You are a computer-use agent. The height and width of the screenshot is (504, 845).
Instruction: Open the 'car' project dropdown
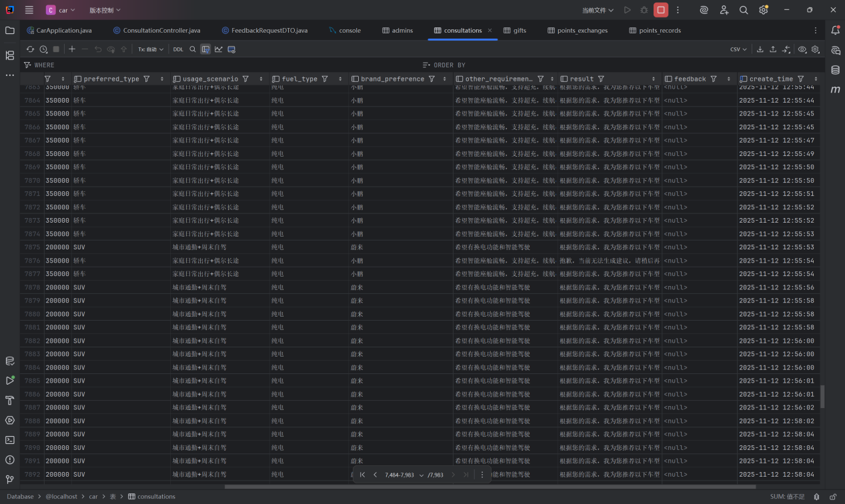point(61,10)
